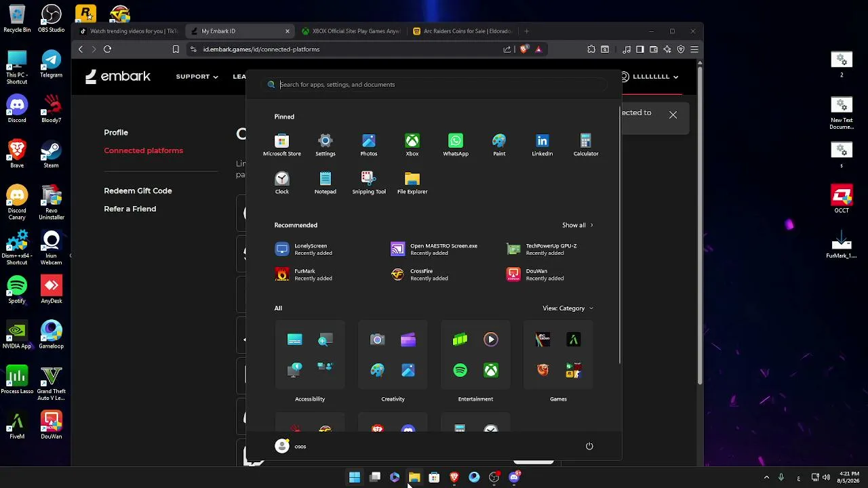The height and width of the screenshot is (488, 868).
Task: Click the Start menu search box
Action: [x=434, y=85]
